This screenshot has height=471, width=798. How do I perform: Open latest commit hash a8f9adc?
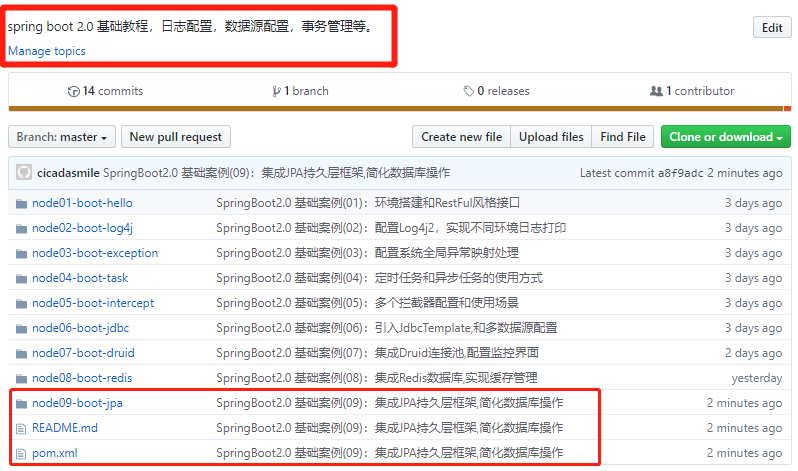click(680, 173)
